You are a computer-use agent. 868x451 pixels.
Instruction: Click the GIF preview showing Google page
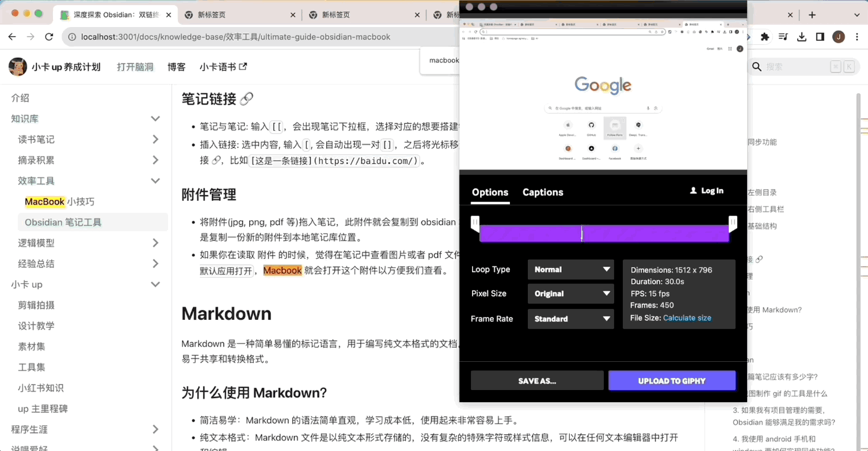point(603,94)
